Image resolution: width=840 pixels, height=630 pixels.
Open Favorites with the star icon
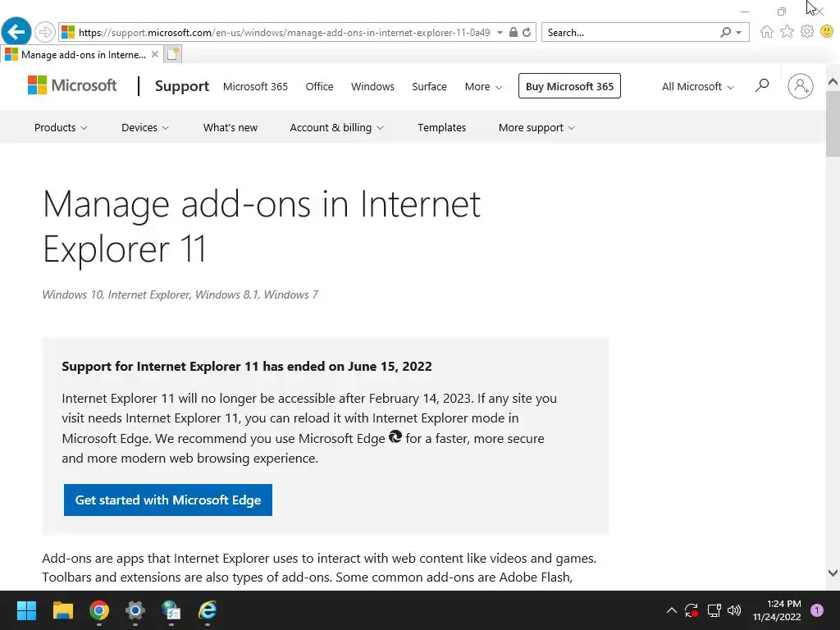coord(787,32)
